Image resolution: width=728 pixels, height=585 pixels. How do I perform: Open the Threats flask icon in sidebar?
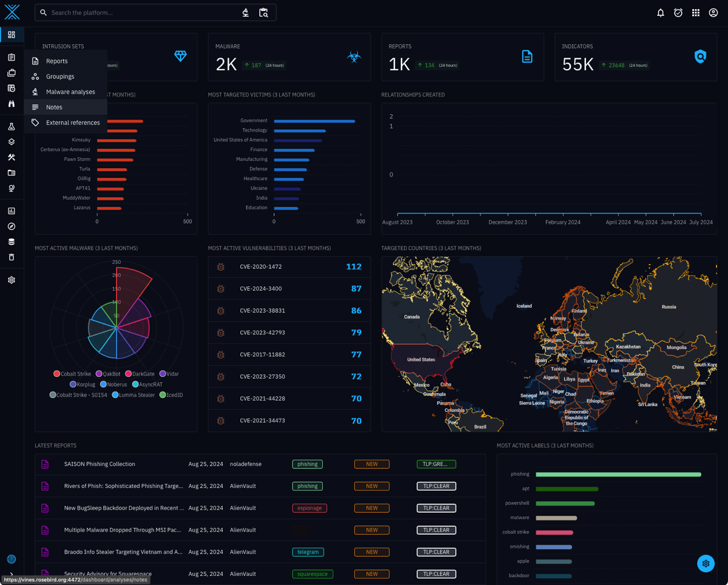pyautogui.click(x=12, y=127)
